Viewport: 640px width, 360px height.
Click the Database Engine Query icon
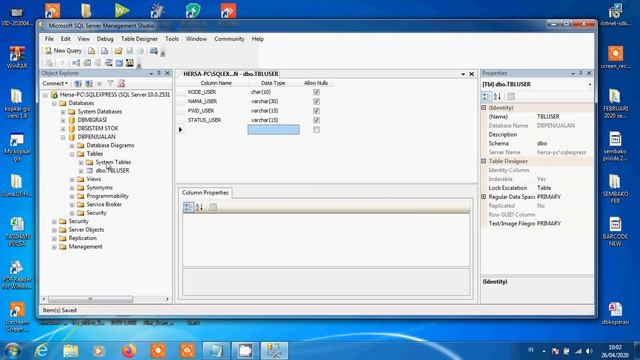tap(91, 51)
